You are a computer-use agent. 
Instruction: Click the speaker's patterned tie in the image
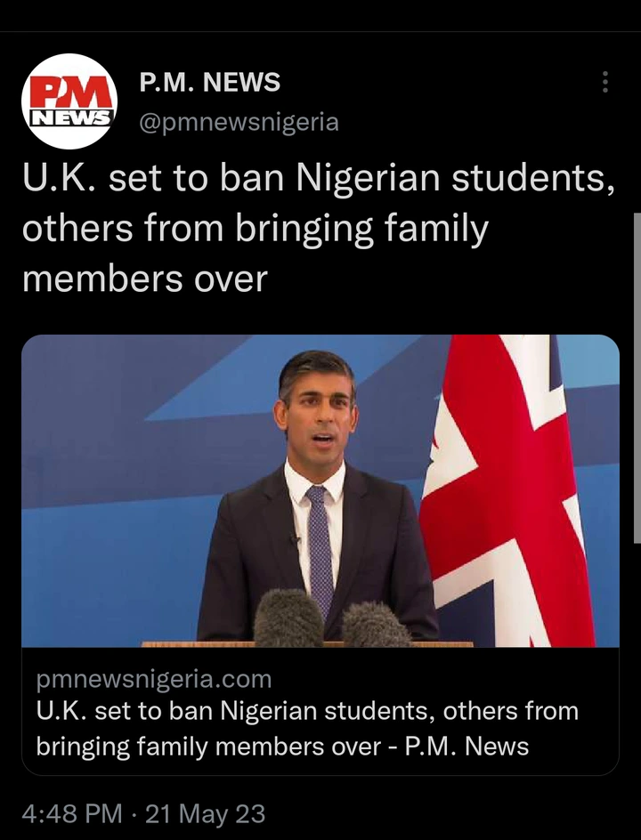pos(320,546)
